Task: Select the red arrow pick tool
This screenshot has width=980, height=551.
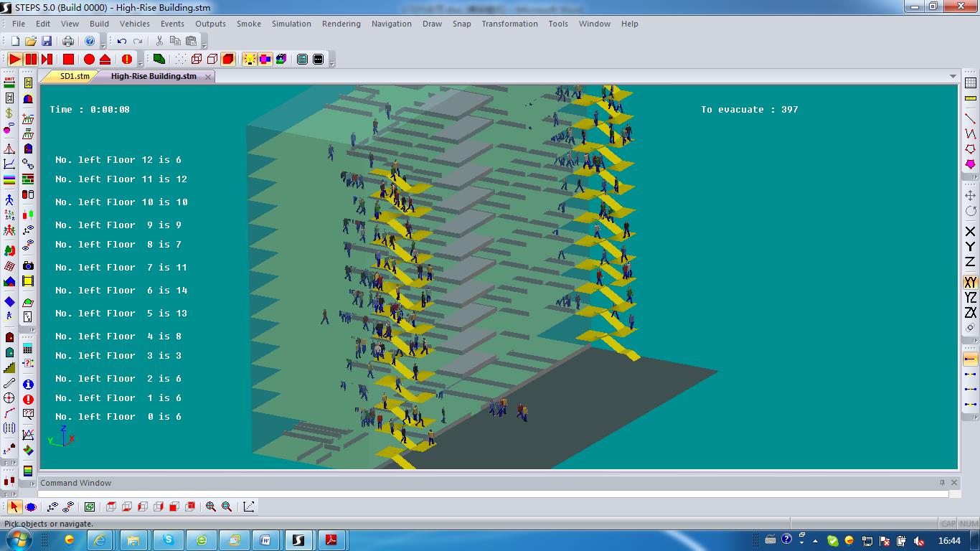Action: coord(14,507)
